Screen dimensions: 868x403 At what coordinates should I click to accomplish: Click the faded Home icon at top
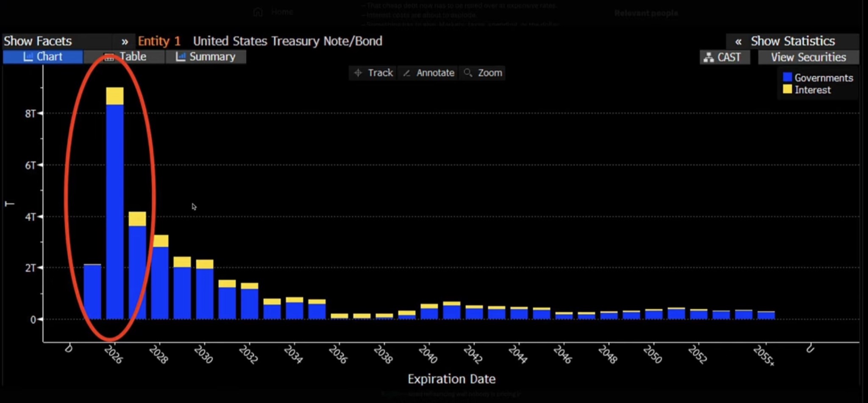(x=258, y=12)
